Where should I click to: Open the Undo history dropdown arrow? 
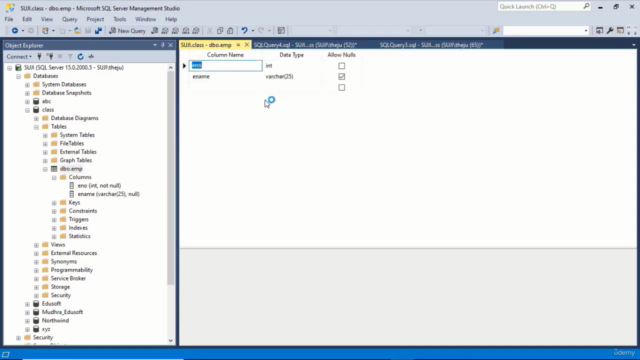(253, 31)
